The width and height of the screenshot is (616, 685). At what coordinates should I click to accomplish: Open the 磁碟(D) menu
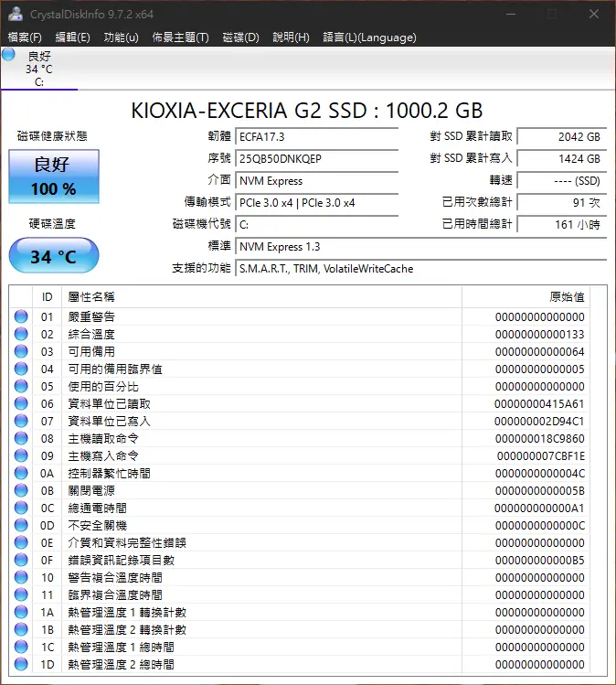coord(241,37)
